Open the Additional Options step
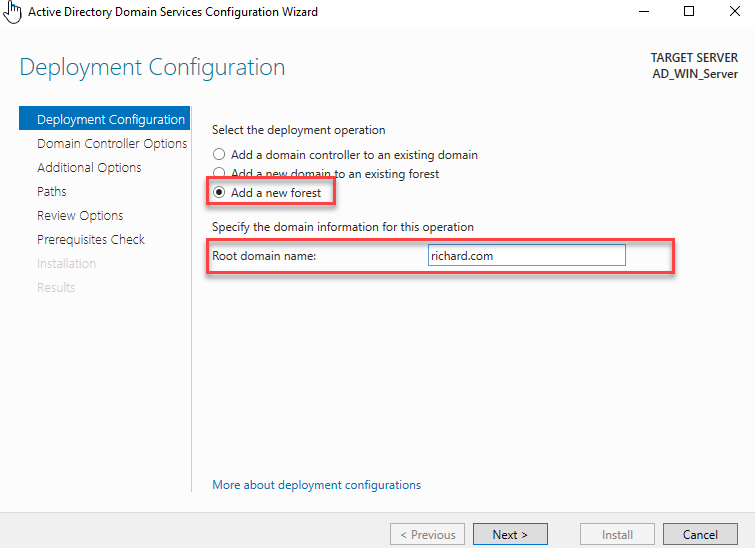Image resolution: width=755 pixels, height=548 pixels. tap(89, 168)
